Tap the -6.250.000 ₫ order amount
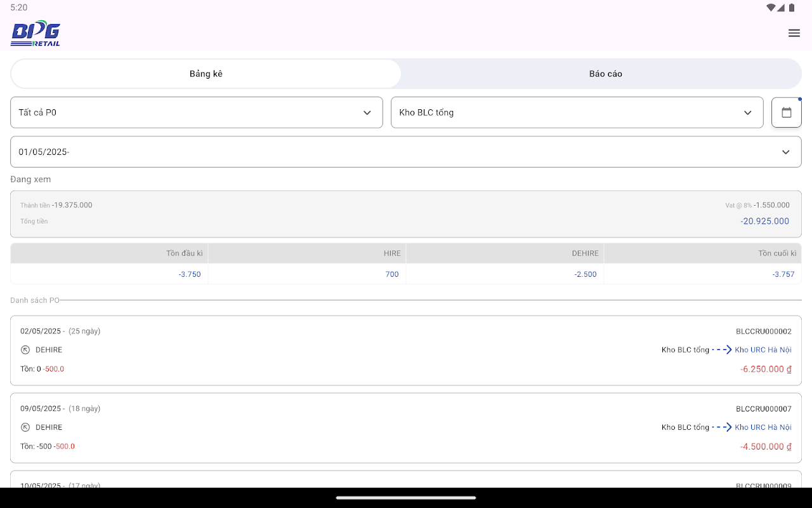Screen dimensions: 812x508 click(x=766, y=369)
